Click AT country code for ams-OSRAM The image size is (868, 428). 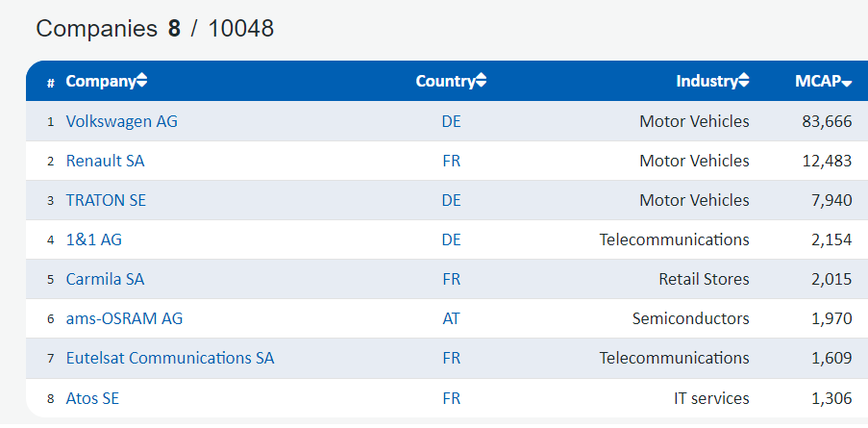click(x=451, y=319)
